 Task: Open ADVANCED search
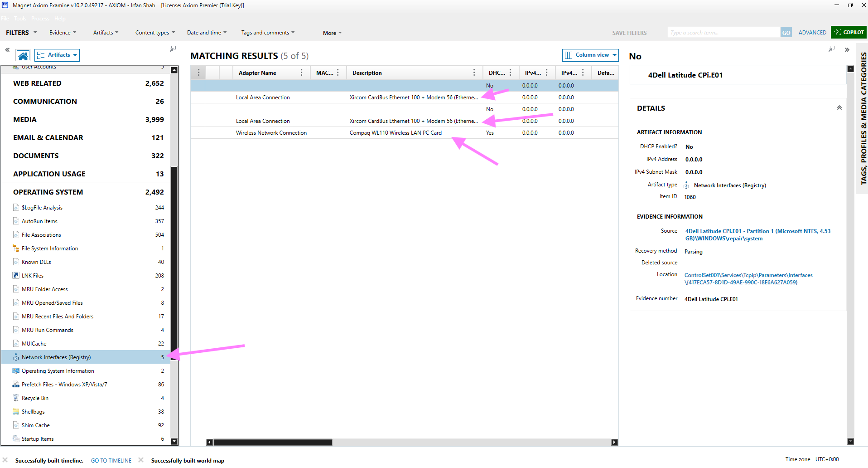click(812, 33)
